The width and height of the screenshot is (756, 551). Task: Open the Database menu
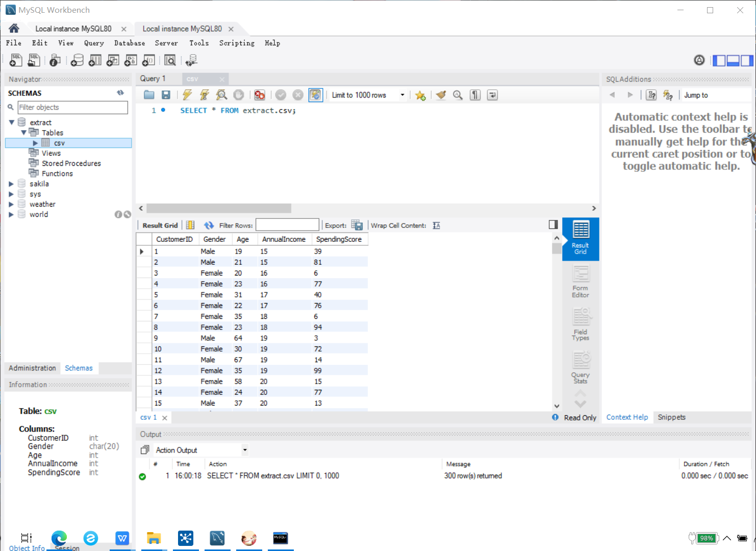tap(130, 43)
